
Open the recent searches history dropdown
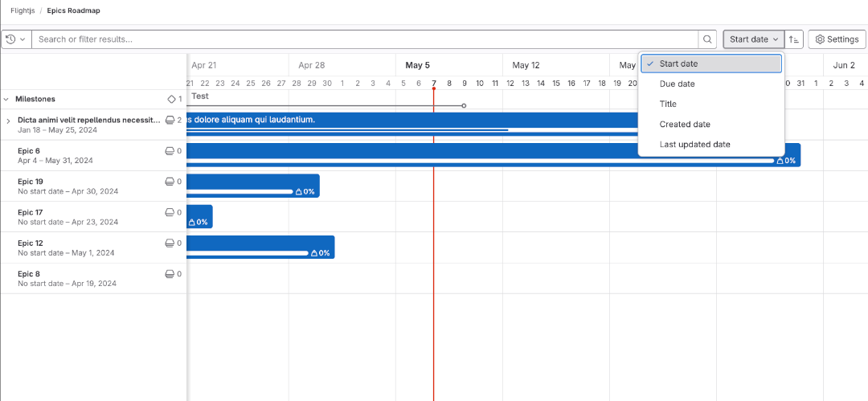(x=16, y=39)
